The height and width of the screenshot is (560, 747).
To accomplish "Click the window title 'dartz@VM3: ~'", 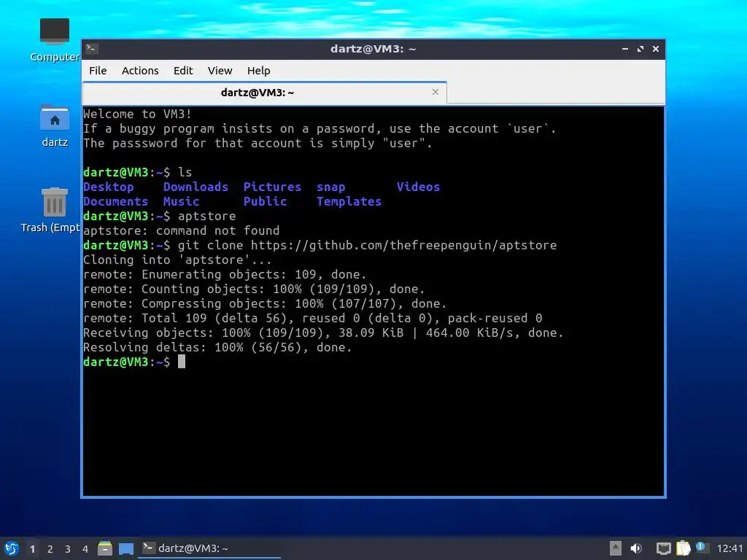I will click(373, 49).
